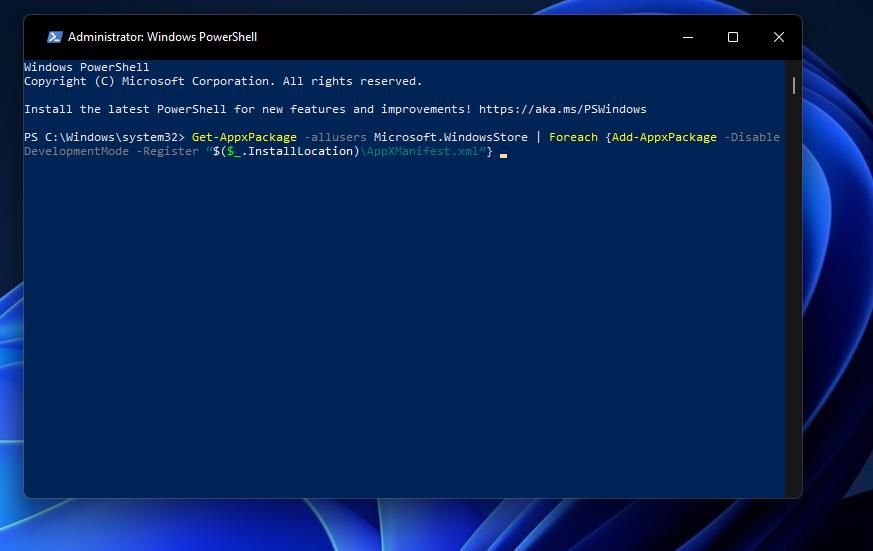Click the 'Administrator: Windows PowerShell' title text
This screenshot has height=551, width=873.
pos(162,37)
